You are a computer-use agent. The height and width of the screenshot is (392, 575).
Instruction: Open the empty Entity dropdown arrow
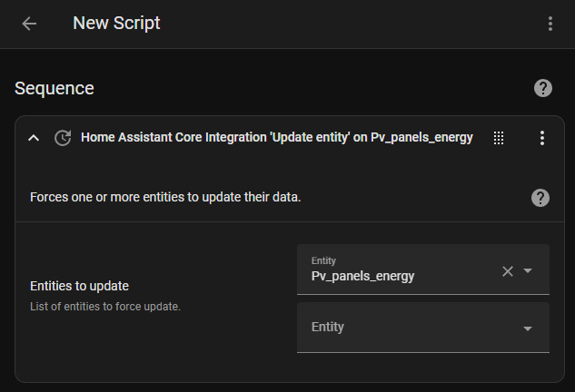528,328
